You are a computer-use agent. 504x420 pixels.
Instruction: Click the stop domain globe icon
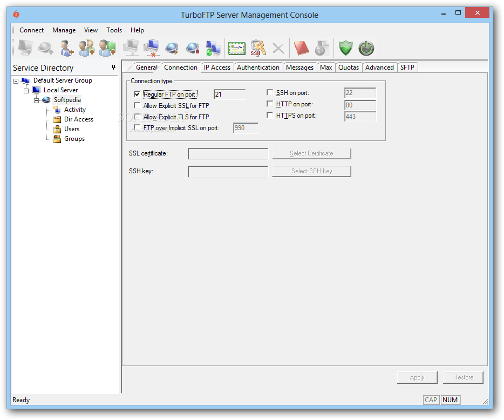click(193, 48)
